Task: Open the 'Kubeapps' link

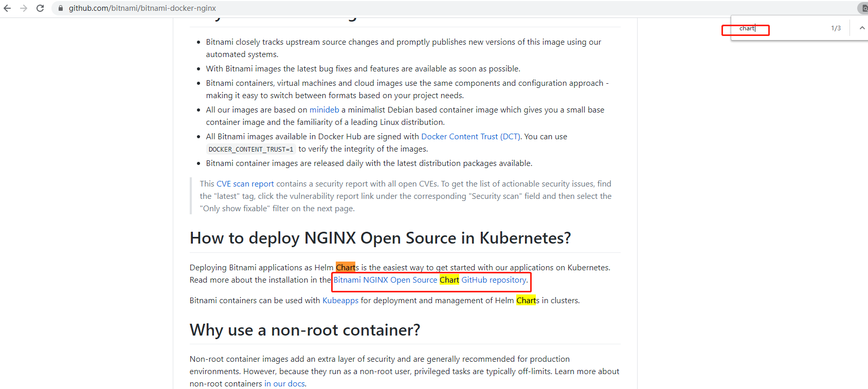Action: pyautogui.click(x=340, y=301)
